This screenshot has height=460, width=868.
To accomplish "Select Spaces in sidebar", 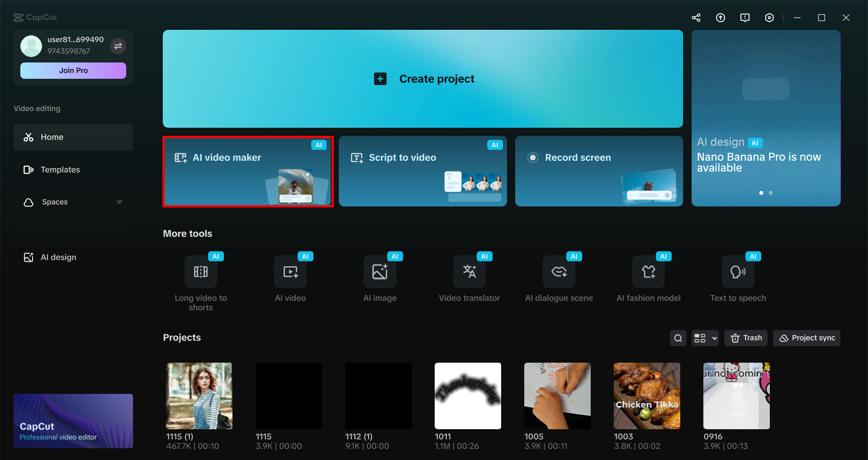I will point(73,202).
